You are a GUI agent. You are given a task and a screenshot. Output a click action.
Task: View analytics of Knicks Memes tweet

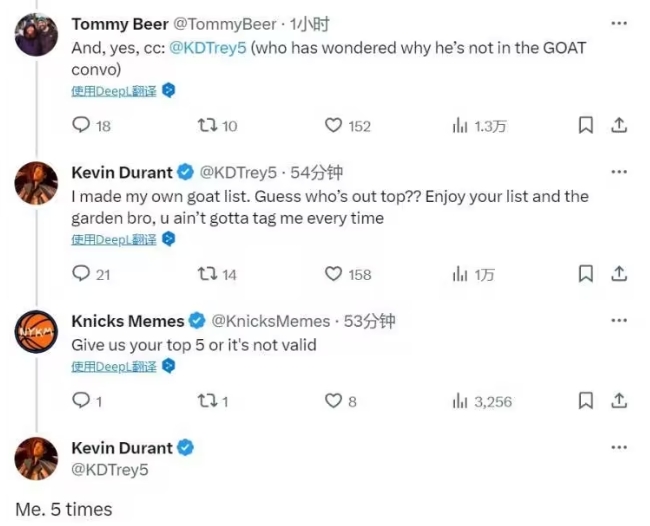(x=461, y=401)
